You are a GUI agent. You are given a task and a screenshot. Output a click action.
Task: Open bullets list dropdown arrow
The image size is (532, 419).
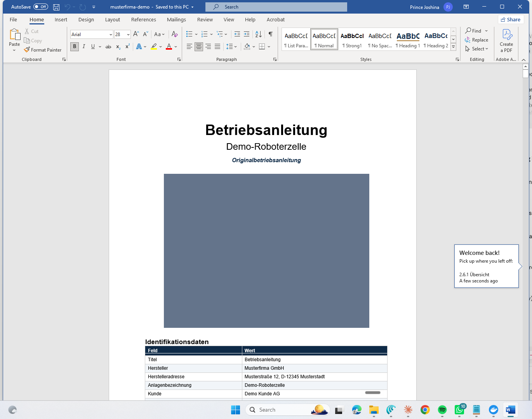[x=196, y=34]
